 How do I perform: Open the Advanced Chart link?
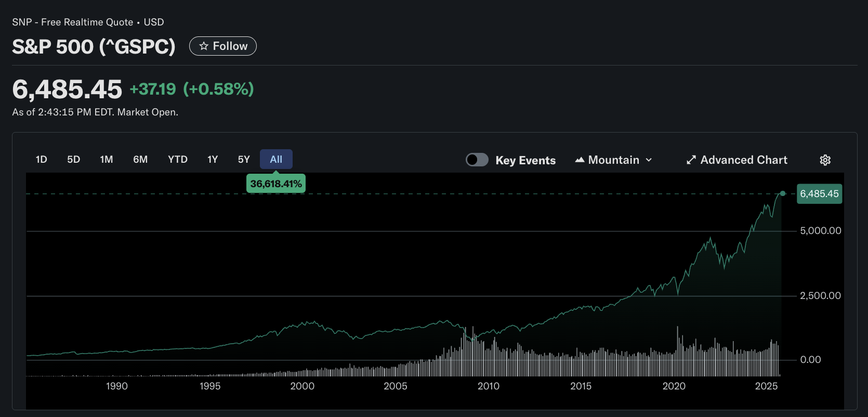743,160
